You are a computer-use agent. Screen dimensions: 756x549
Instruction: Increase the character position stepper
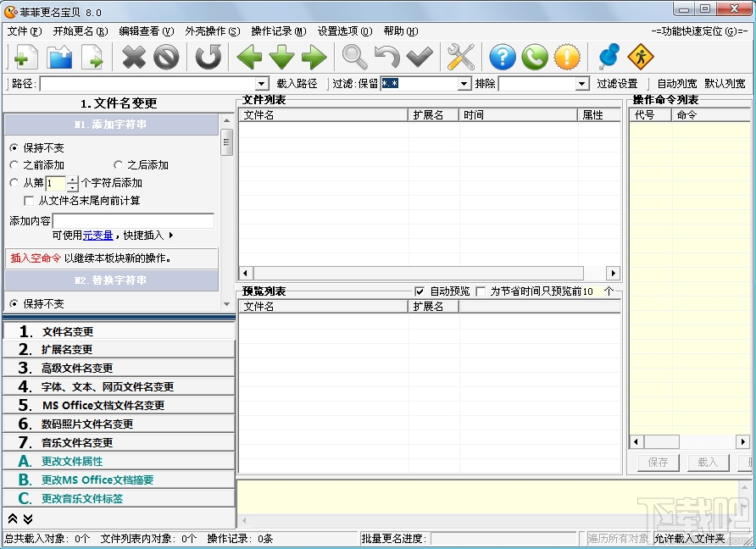pyautogui.click(x=72, y=180)
